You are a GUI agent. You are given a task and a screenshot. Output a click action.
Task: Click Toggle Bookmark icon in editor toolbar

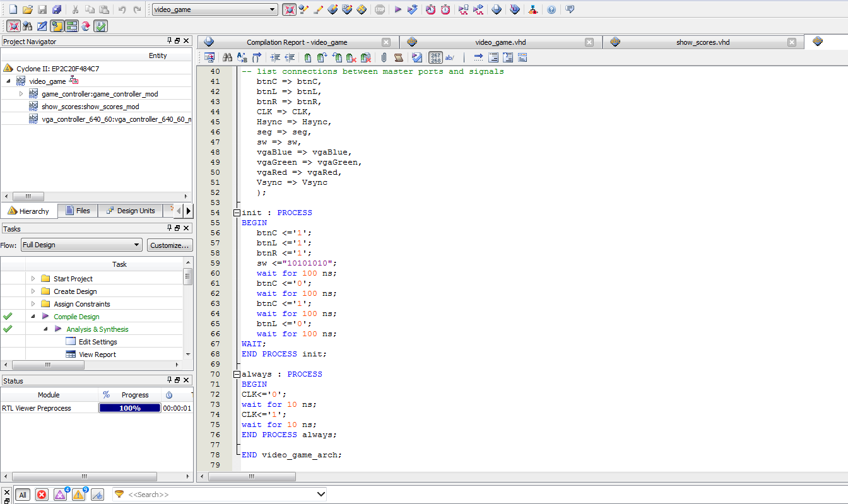[x=307, y=58]
